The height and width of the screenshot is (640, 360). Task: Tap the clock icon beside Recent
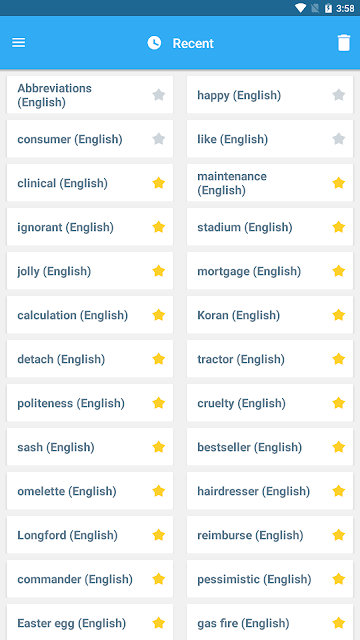154,43
